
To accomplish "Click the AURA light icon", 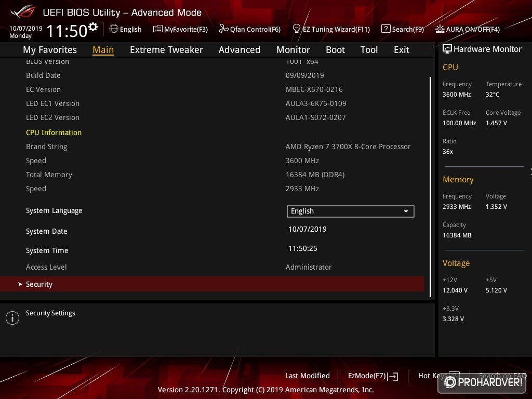I will 440,29.
